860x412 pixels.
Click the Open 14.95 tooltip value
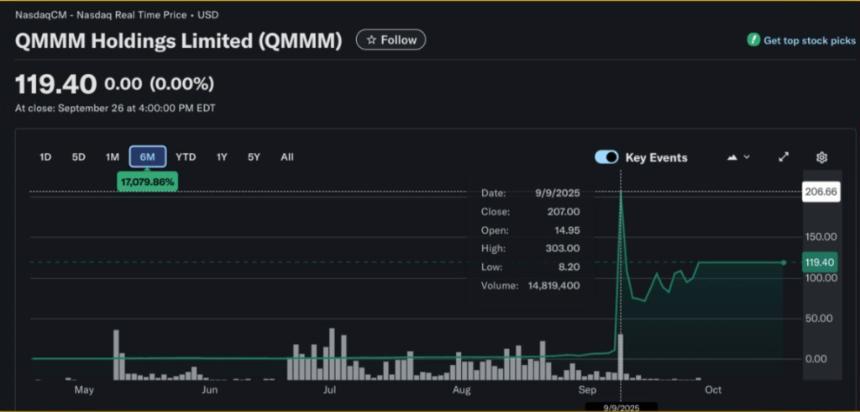click(568, 230)
